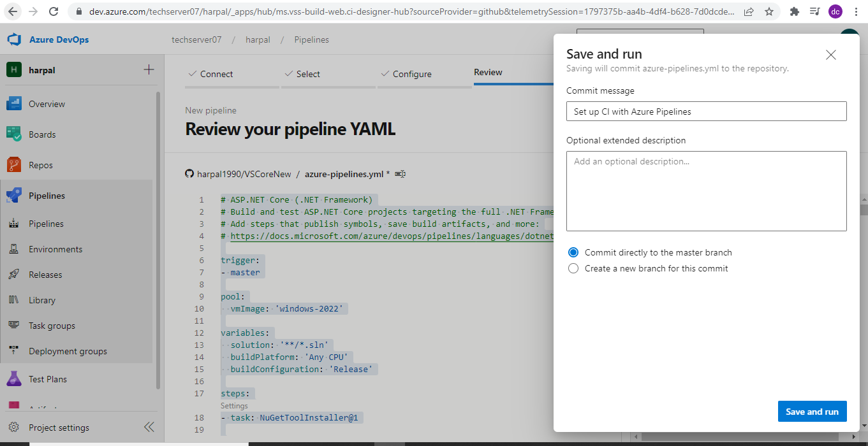Viewport: 868px width, 446px height.
Task: Click the Save and run button
Action: coord(812,412)
